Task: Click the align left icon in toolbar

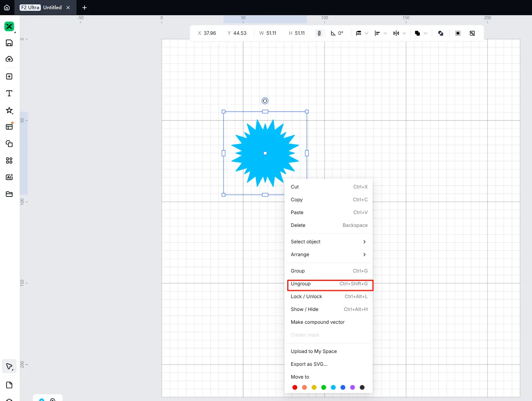Action: 377,33
